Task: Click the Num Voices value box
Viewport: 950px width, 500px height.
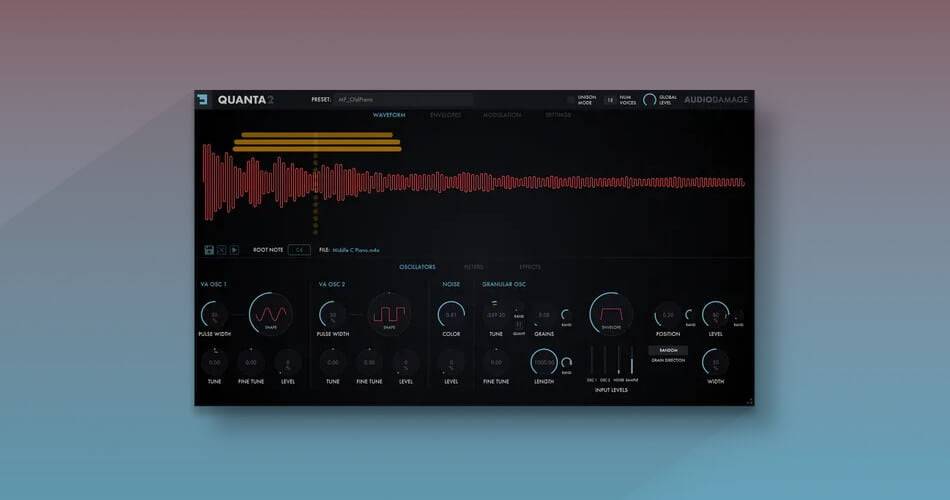Action: (x=610, y=100)
